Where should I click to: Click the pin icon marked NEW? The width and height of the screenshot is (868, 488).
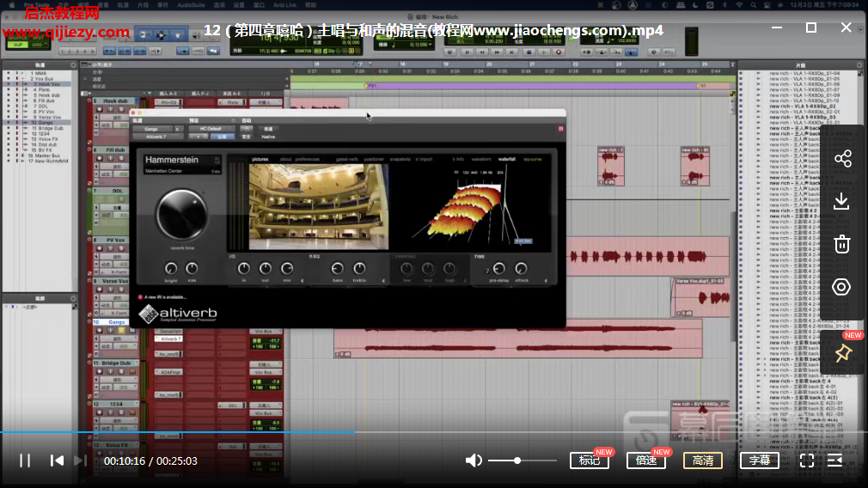pyautogui.click(x=843, y=352)
